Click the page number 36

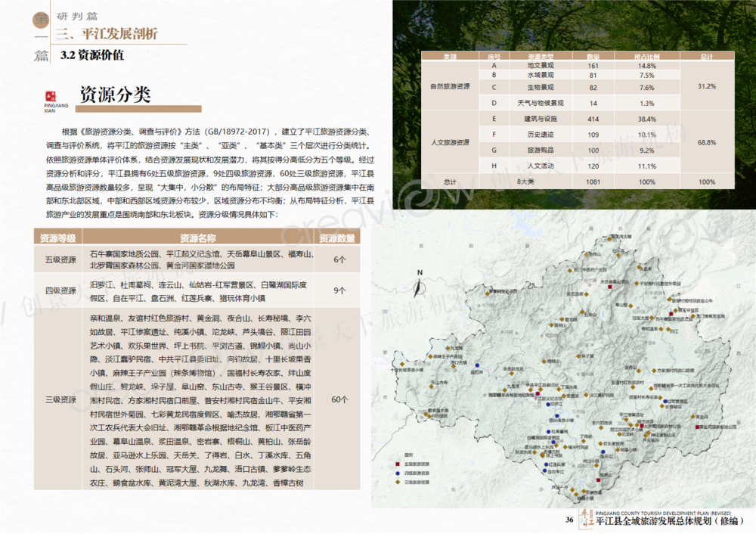pyautogui.click(x=569, y=520)
